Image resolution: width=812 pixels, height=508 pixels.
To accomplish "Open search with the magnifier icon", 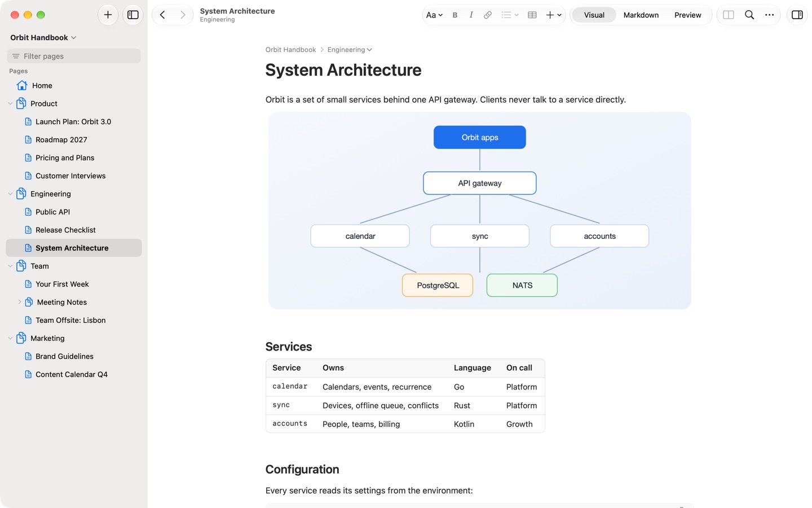I will 749,15.
